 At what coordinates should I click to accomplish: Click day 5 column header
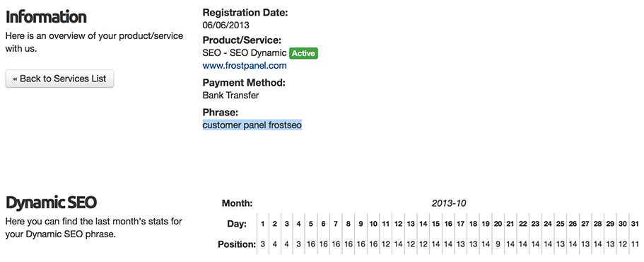click(x=311, y=224)
